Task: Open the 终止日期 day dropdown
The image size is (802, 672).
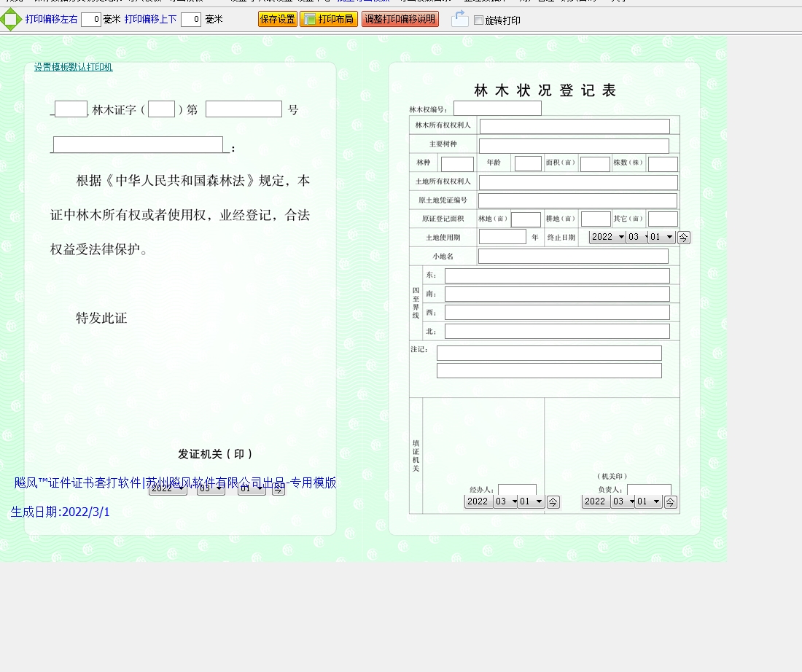Action: tap(662, 237)
